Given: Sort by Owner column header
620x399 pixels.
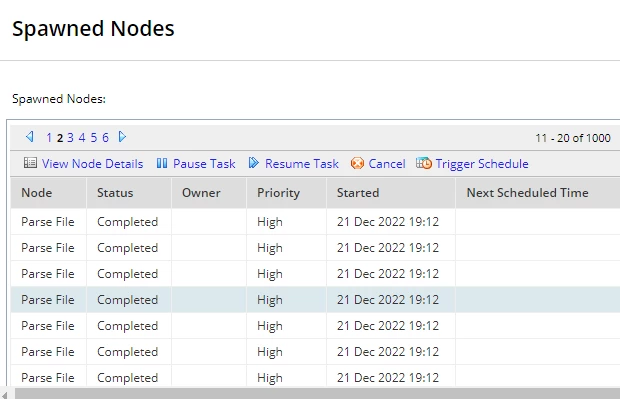Looking at the screenshot, I should 209,193.
